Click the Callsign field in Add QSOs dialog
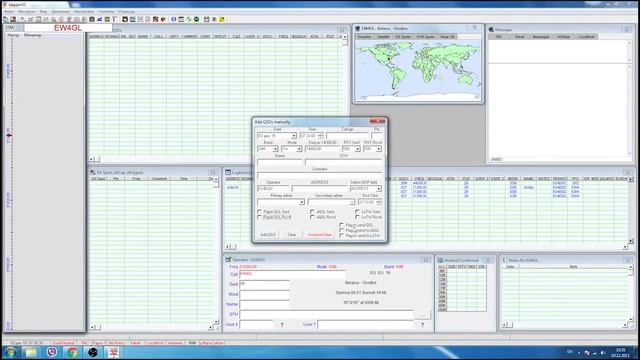The image size is (640, 360). (x=347, y=136)
